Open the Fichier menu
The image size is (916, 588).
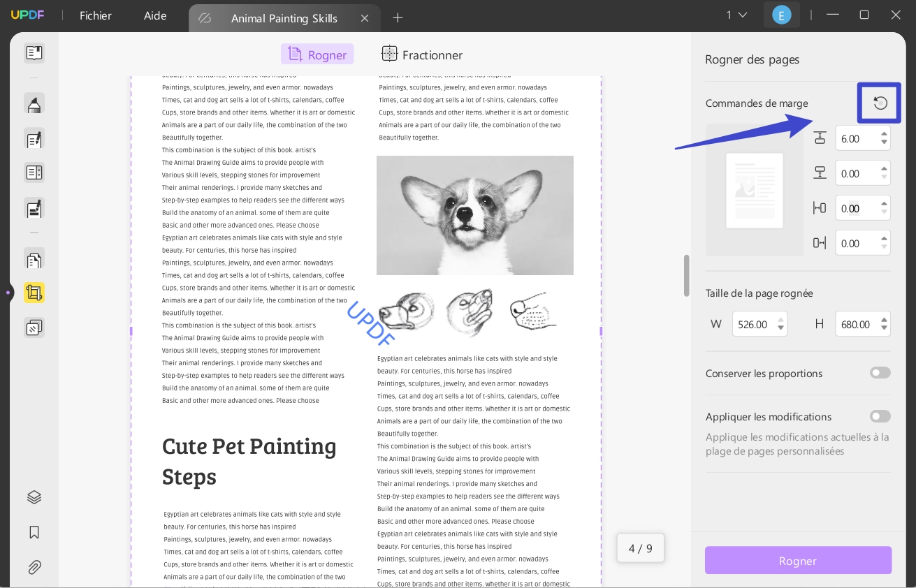pos(95,15)
